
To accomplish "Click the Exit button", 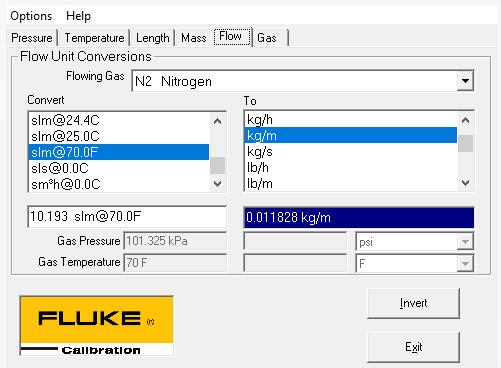I will (x=413, y=347).
